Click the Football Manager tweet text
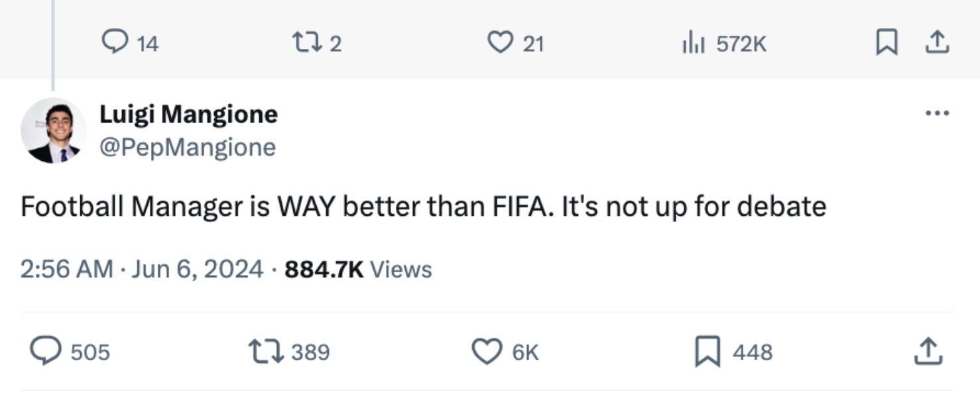The height and width of the screenshot is (408, 980). (423, 207)
